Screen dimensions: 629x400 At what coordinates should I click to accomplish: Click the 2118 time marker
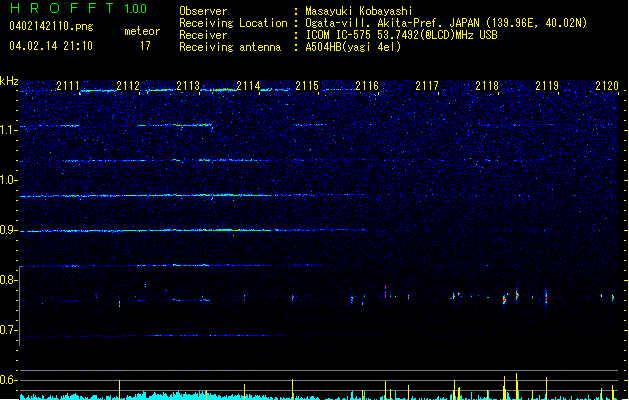tap(487, 86)
